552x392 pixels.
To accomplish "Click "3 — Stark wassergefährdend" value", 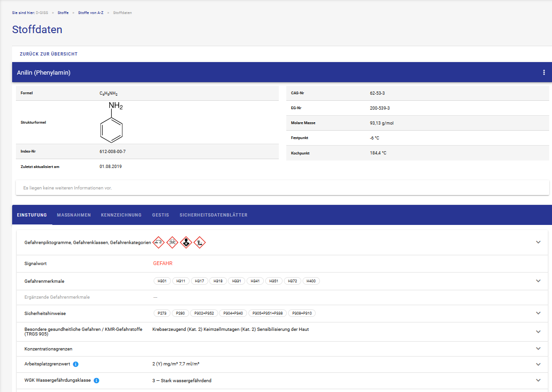I will click(x=182, y=381).
